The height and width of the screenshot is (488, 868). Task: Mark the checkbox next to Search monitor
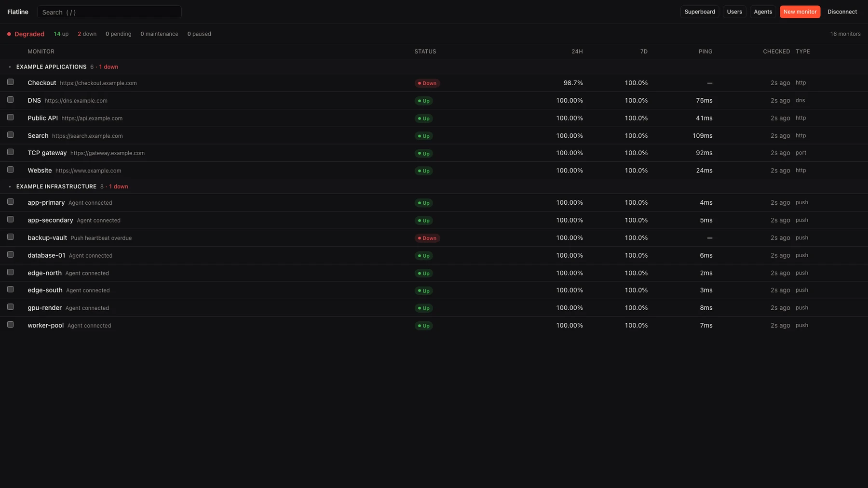[x=10, y=135]
